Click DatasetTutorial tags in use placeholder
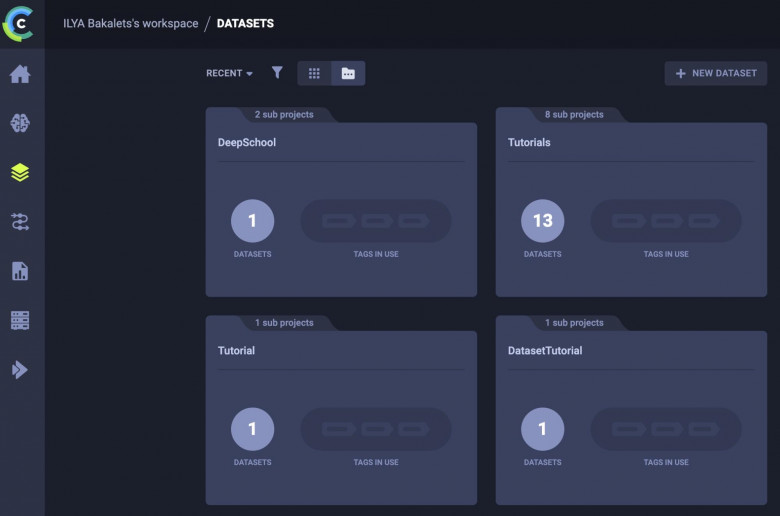The height and width of the screenshot is (516, 780). tap(666, 429)
